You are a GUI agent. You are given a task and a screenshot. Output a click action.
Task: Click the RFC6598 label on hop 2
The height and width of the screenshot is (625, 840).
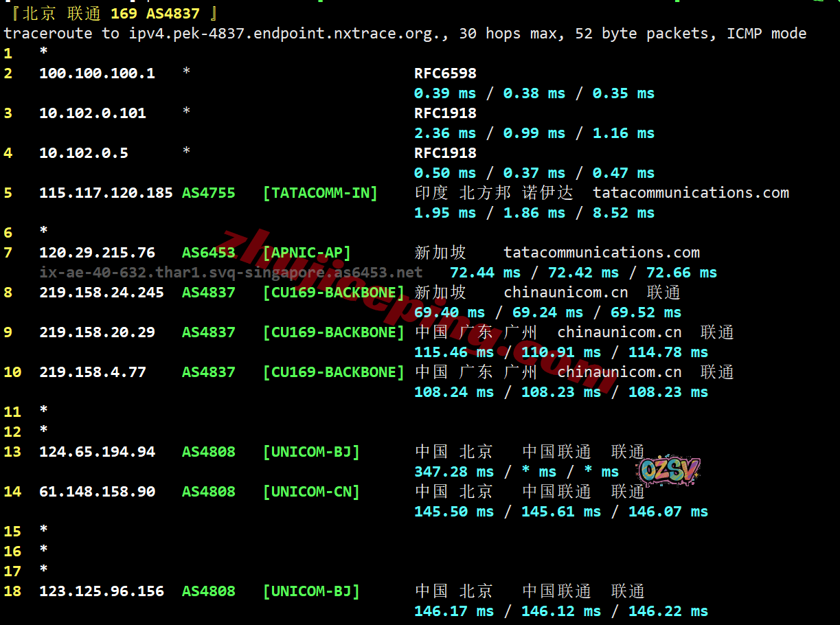[x=445, y=73]
